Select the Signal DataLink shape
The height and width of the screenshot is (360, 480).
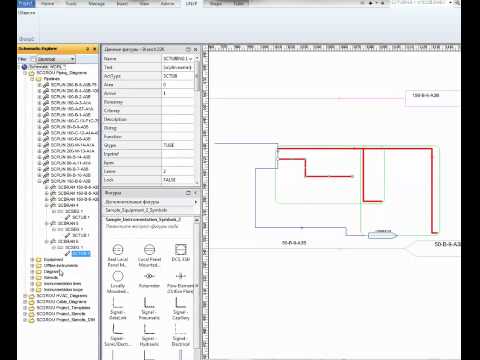pos(118,308)
